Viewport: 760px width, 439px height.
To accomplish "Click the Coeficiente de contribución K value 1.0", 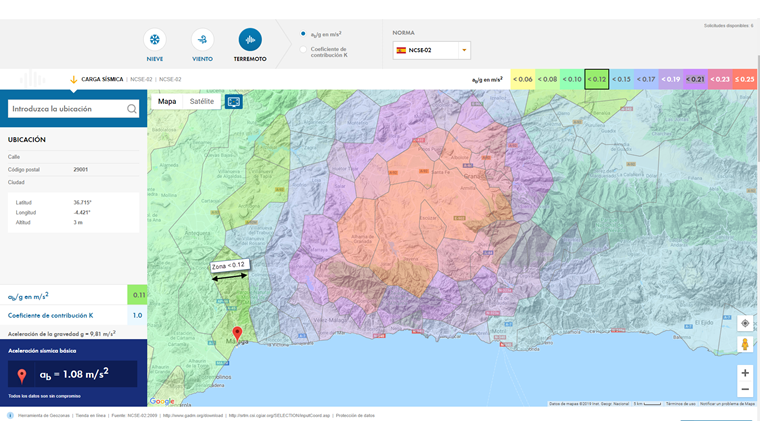I will pos(137,315).
